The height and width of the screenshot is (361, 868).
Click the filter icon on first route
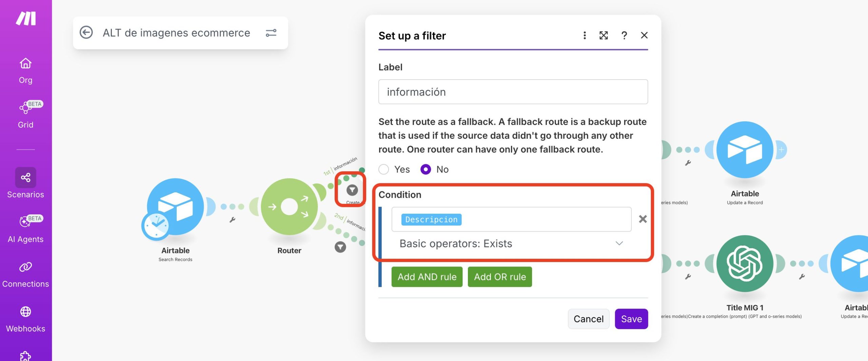pos(352,190)
